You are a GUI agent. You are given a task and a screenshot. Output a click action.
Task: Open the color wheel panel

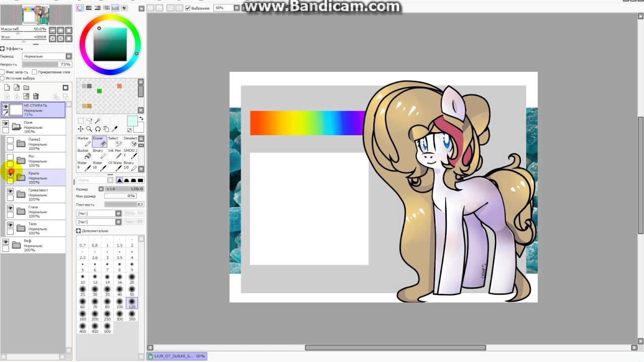point(80,8)
